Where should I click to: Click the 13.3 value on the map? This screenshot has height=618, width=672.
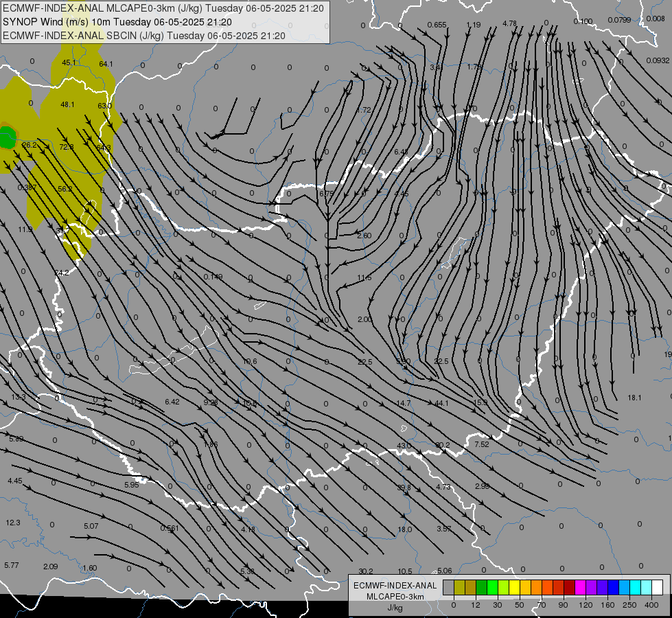19,397
